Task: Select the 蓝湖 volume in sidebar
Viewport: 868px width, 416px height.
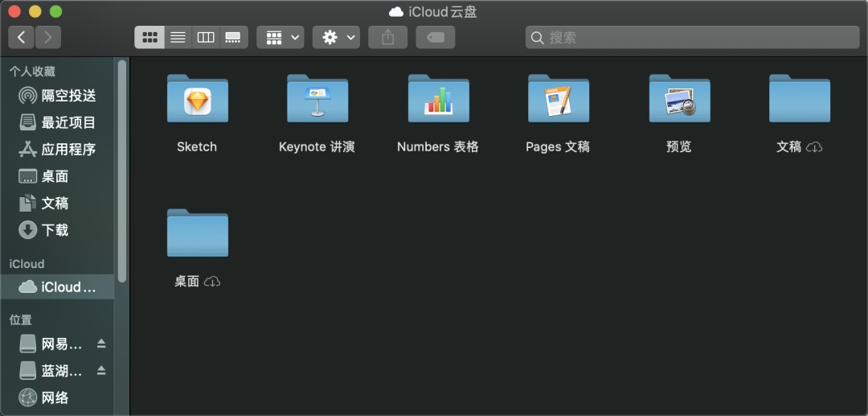Action: click(x=51, y=371)
